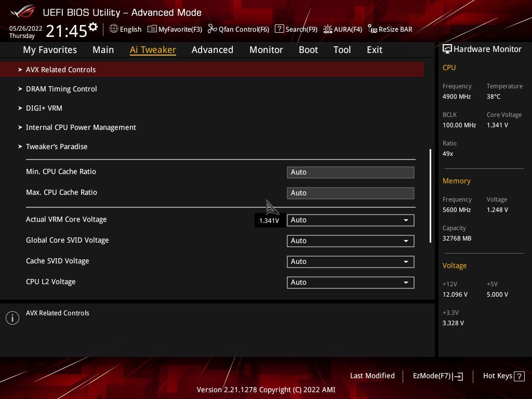Open Global Core SVID Voltage dropdown
Viewport: 532px width, 399px height.
click(x=351, y=241)
